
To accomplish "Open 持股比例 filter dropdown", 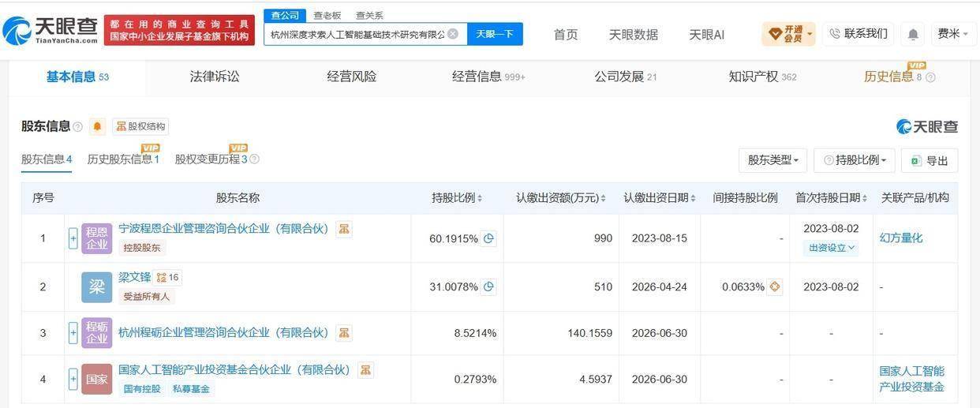I will 855,160.
